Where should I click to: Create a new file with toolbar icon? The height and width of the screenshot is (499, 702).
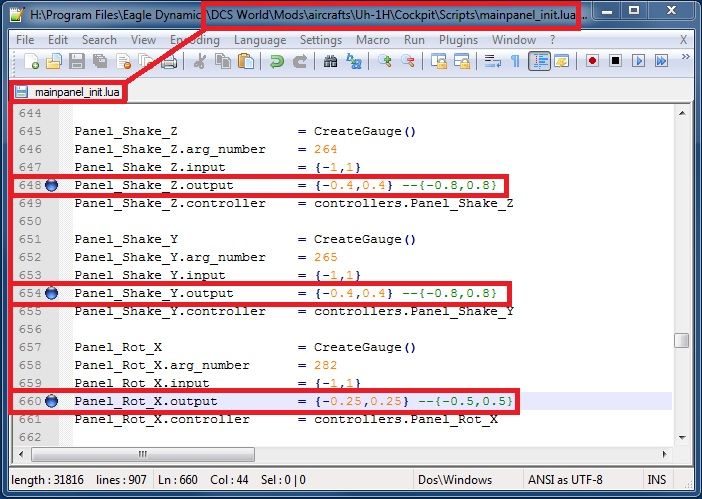(x=31, y=61)
